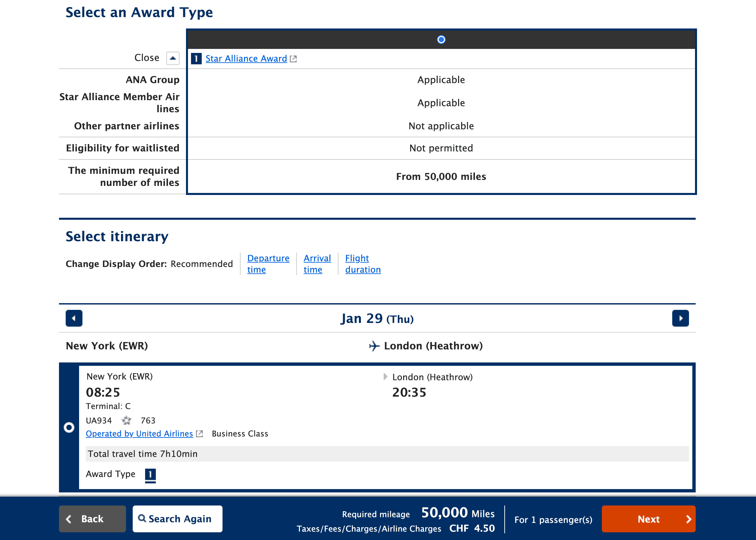Viewport: 756px width, 540px height.
Task: Select the radio button in the award table header
Action: 441,40
